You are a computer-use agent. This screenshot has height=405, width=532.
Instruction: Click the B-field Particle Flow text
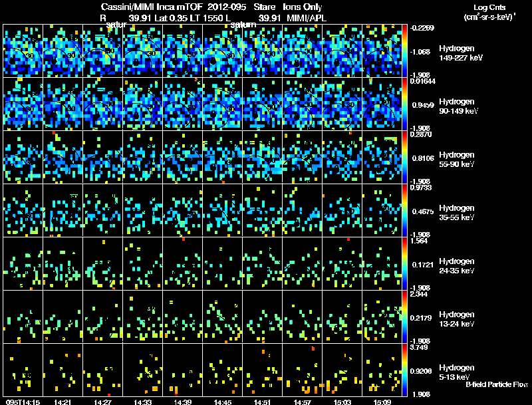coord(497,384)
